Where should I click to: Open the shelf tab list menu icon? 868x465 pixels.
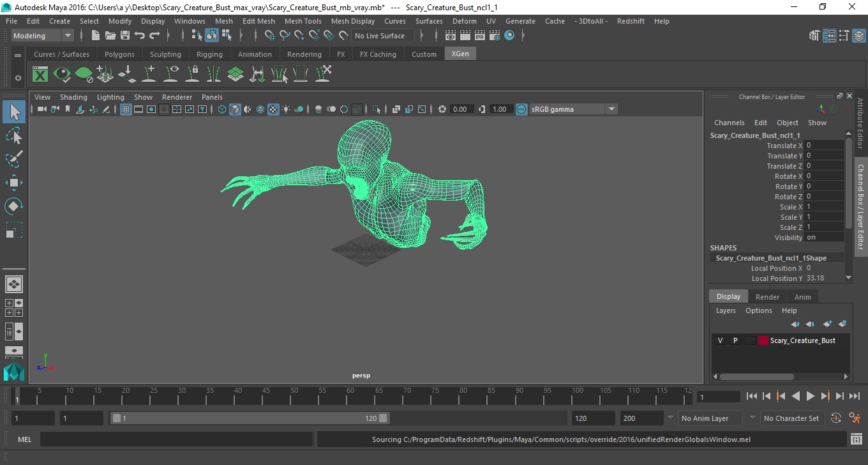point(18,56)
